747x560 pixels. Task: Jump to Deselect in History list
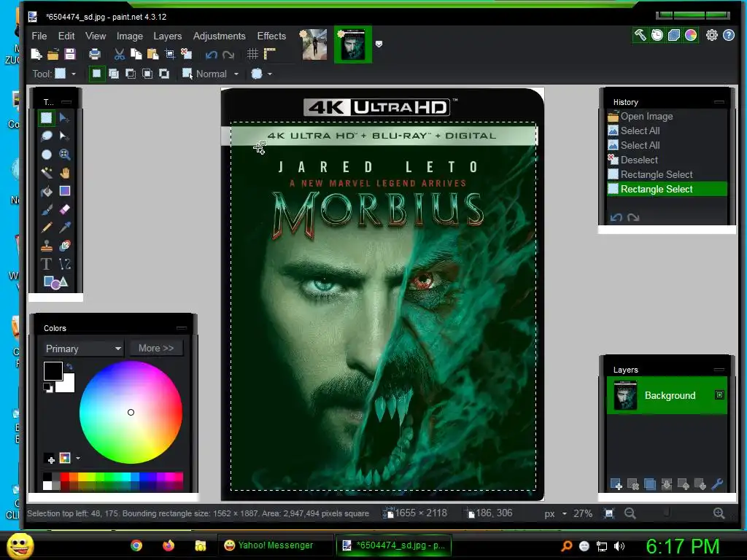tap(667, 160)
